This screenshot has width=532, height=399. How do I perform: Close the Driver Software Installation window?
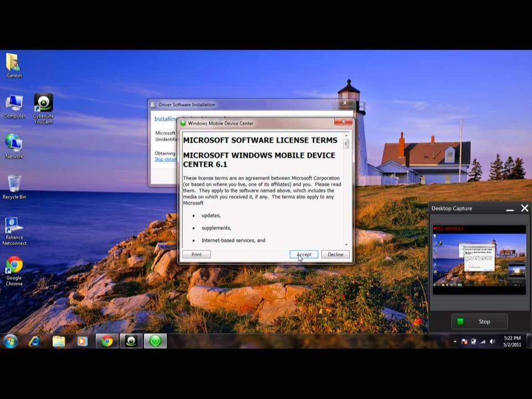click(x=345, y=103)
